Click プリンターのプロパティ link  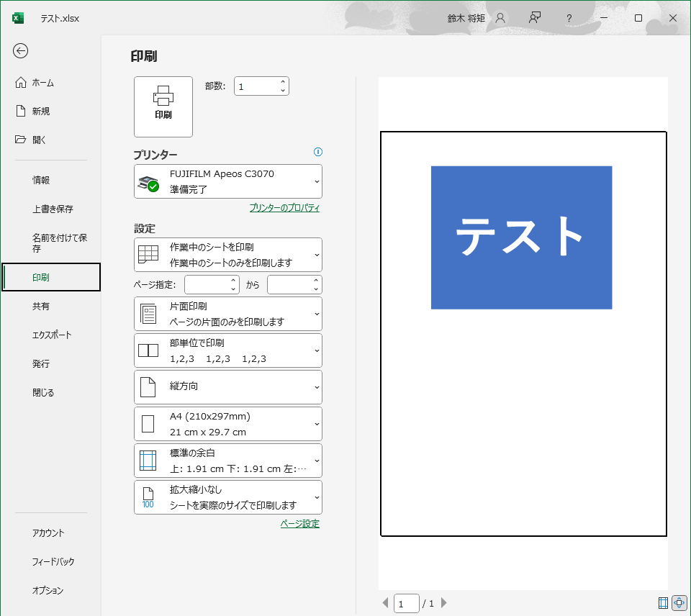[284, 208]
